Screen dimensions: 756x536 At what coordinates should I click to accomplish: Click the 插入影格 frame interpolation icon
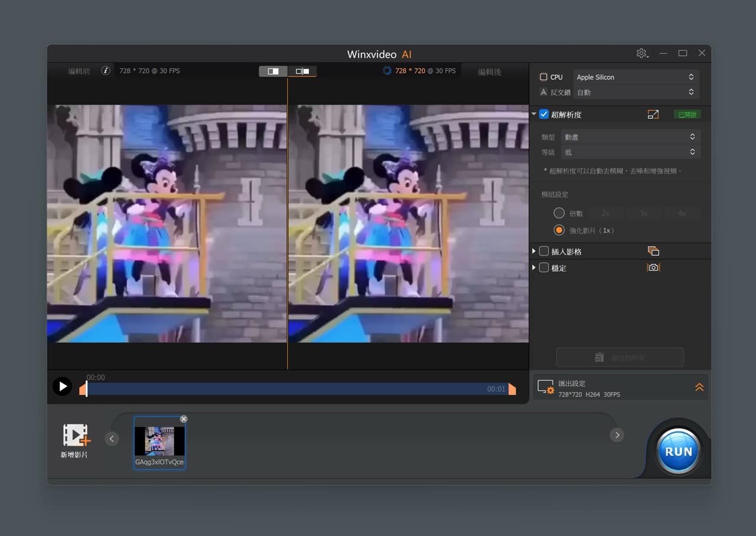(653, 251)
